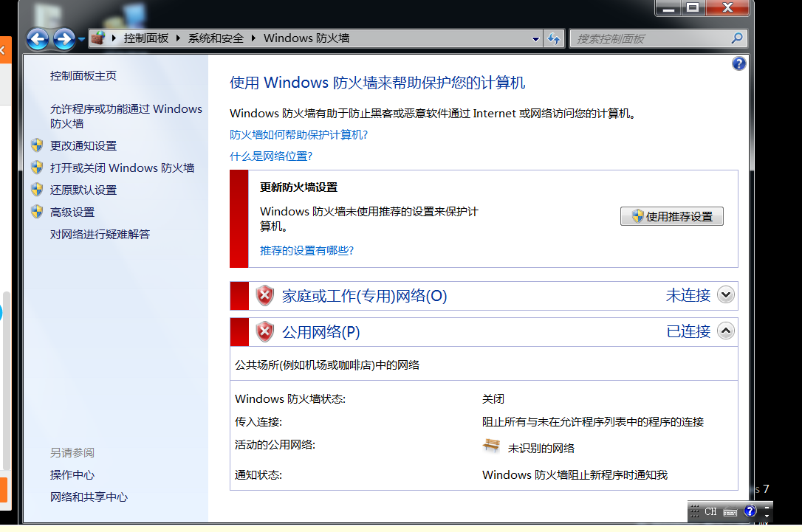This screenshot has height=532, width=802.
Task: Open 控制面板主页 link
Action: (x=83, y=76)
